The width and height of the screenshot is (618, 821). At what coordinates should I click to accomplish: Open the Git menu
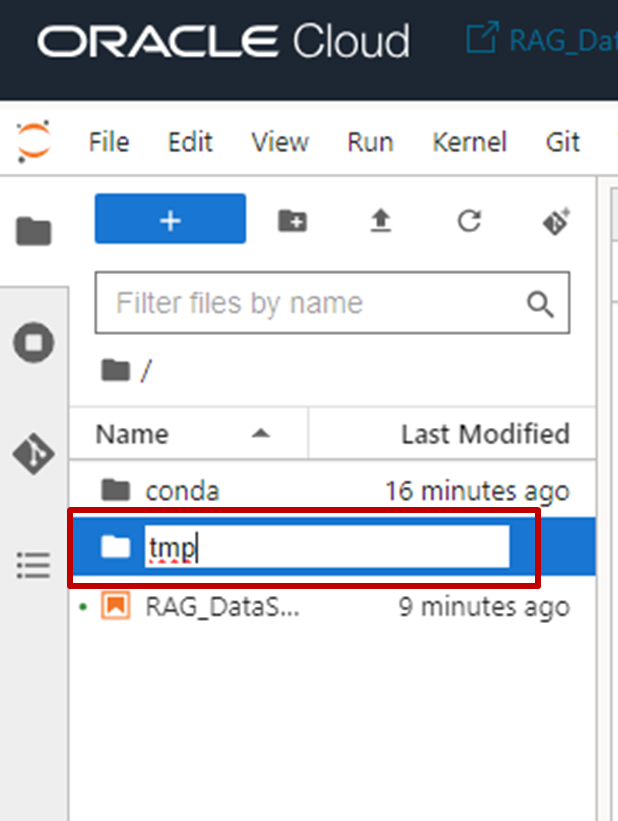(x=563, y=142)
